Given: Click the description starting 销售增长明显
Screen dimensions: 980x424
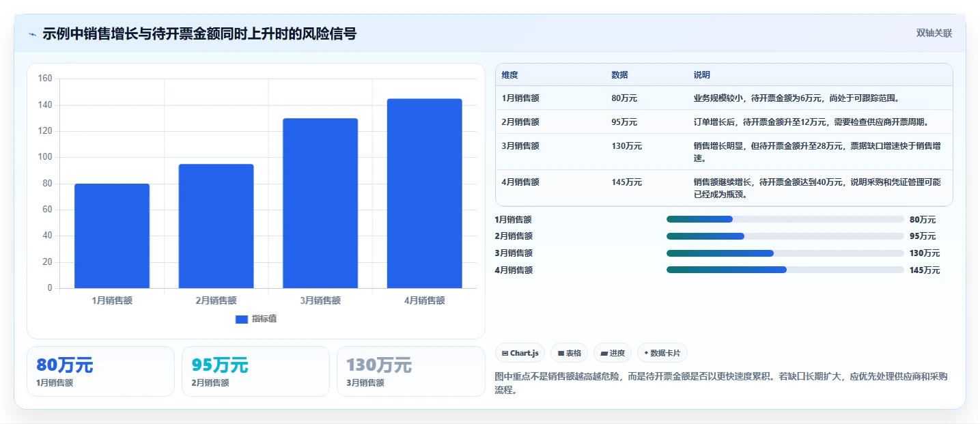Looking at the screenshot, I should (x=817, y=152).
